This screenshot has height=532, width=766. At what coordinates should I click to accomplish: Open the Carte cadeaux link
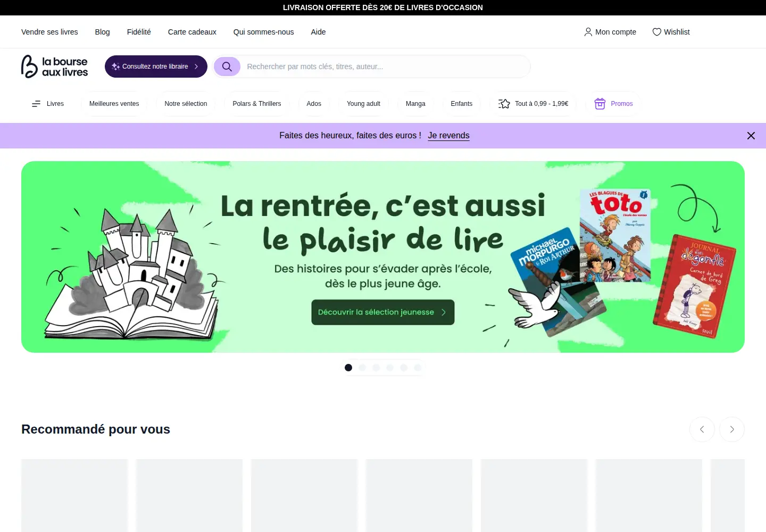(192, 32)
